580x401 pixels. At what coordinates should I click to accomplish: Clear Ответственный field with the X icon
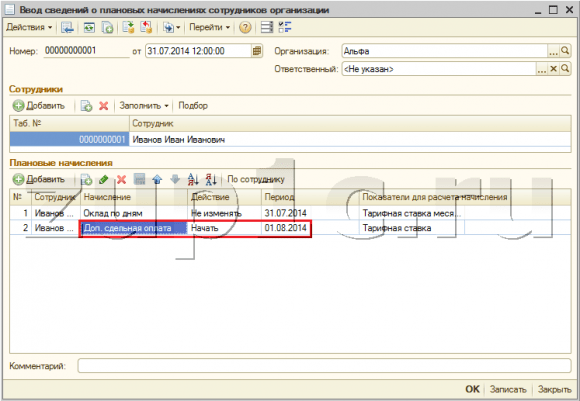coord(553,69)
